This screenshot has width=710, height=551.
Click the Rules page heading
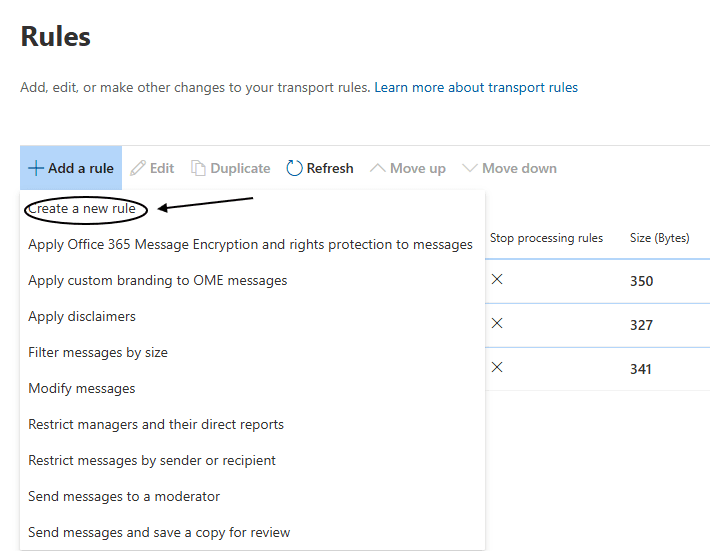(x=56, y=36)
